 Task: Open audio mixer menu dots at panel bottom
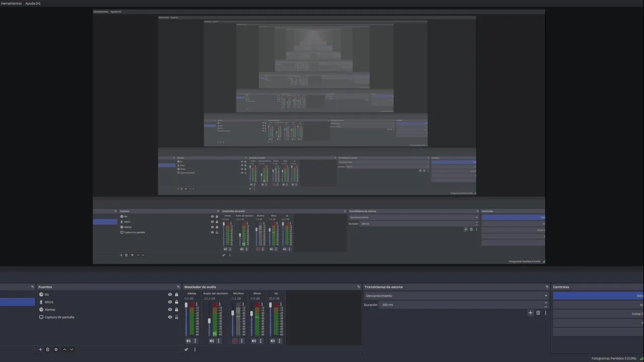(195, 349)
